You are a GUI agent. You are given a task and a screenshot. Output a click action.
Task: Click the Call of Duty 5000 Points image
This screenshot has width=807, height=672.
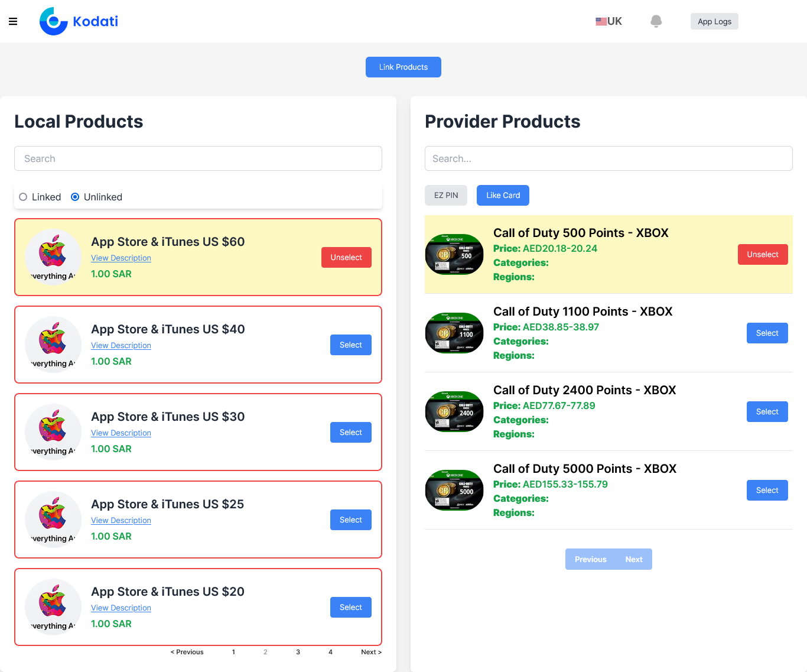pyautogui.click(x=454, y=490)
